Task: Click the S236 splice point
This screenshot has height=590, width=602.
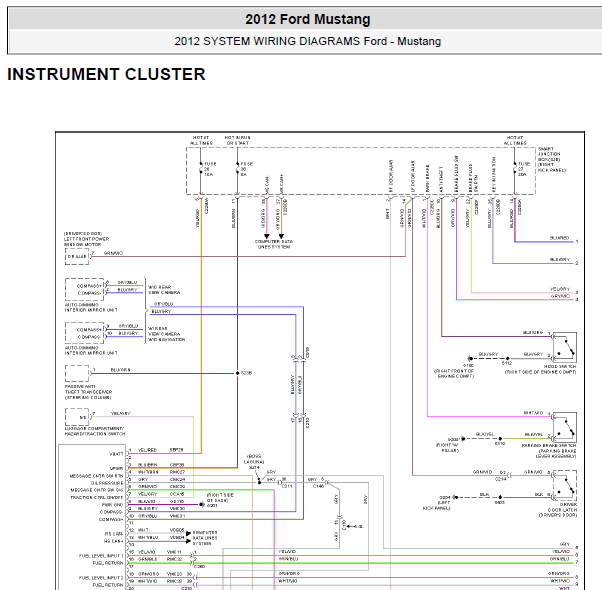Action: click(238, 373)
